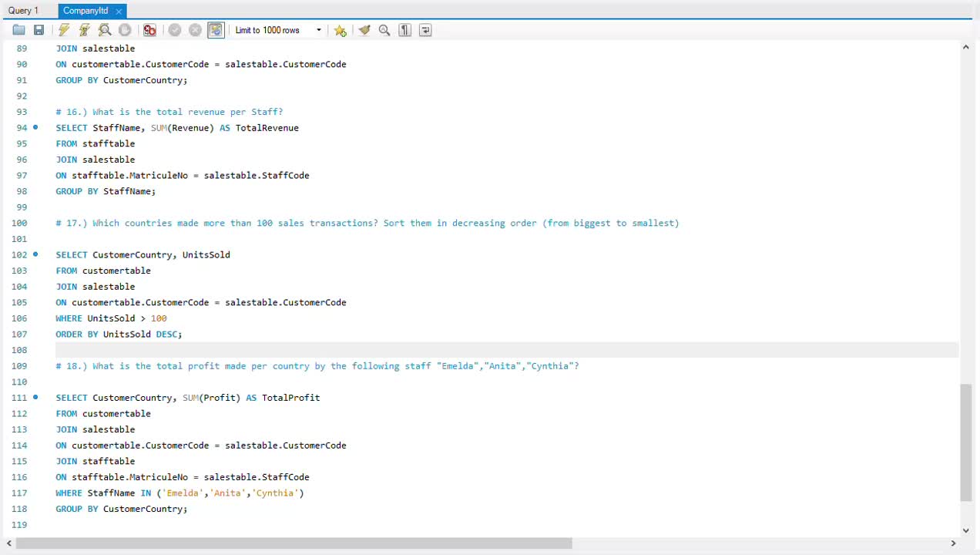Beautify the query with the broom icon

coord(364,30)
